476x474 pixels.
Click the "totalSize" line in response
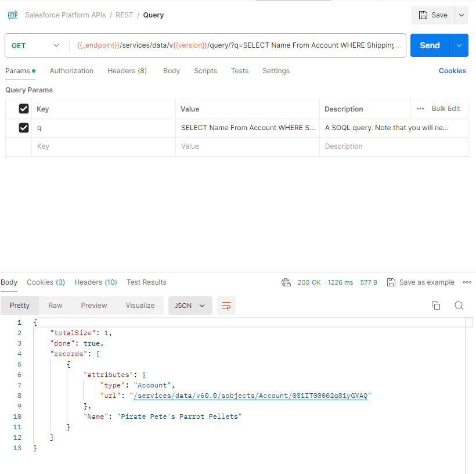81,333
